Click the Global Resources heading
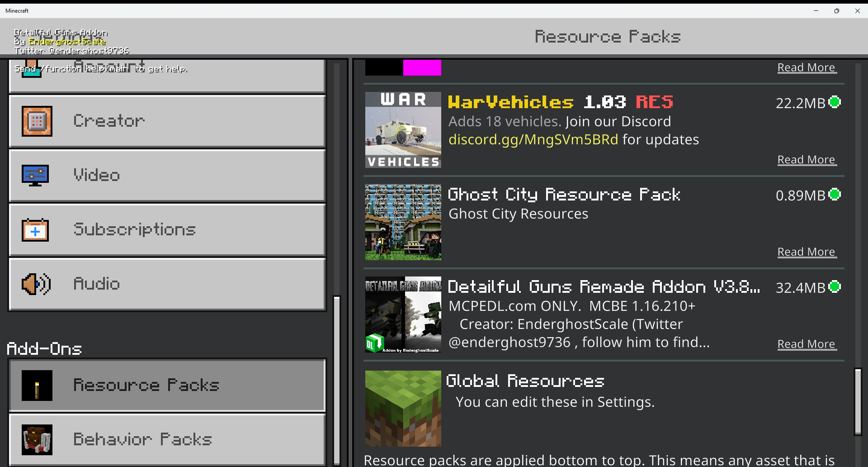This screenshot has width=868, height=467. [x=525, y=381]
